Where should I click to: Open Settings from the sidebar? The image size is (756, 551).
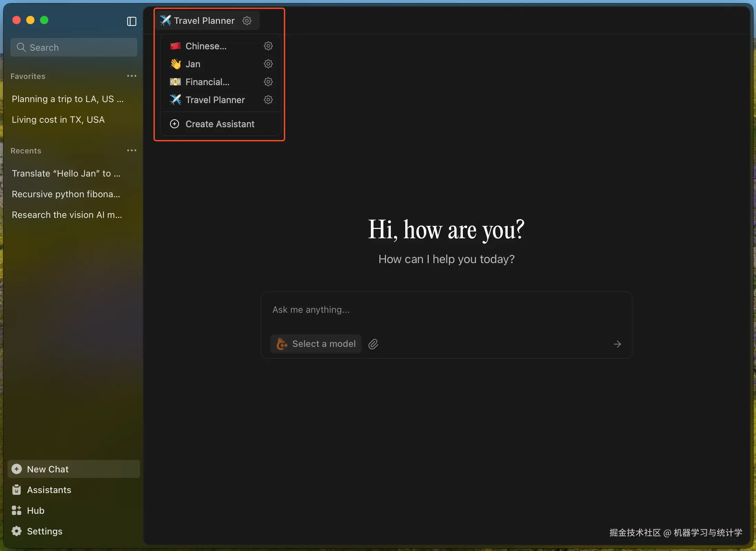(44, 531)
